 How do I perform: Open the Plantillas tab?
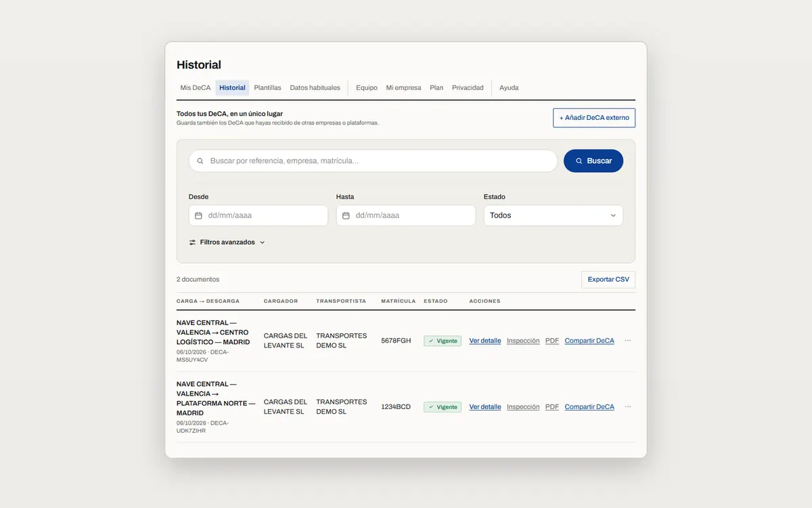coord(267,87)
